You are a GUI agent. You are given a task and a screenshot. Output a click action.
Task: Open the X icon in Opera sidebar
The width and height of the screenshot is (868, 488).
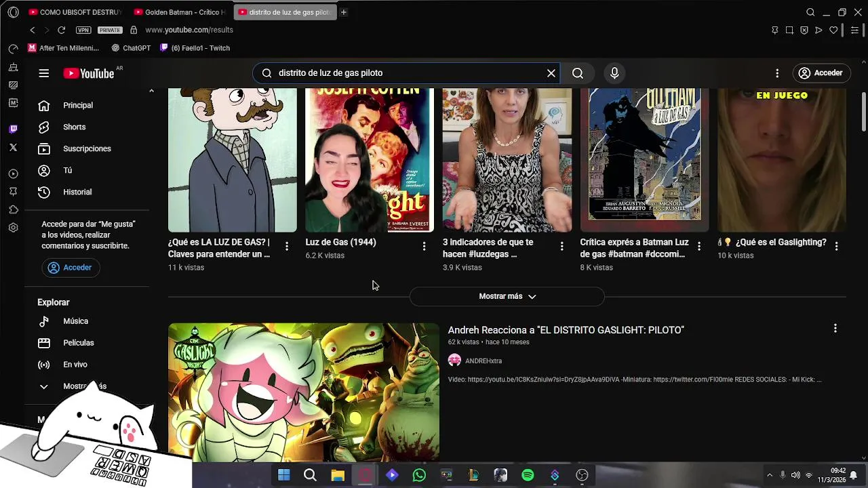click(x=13, y=147)
